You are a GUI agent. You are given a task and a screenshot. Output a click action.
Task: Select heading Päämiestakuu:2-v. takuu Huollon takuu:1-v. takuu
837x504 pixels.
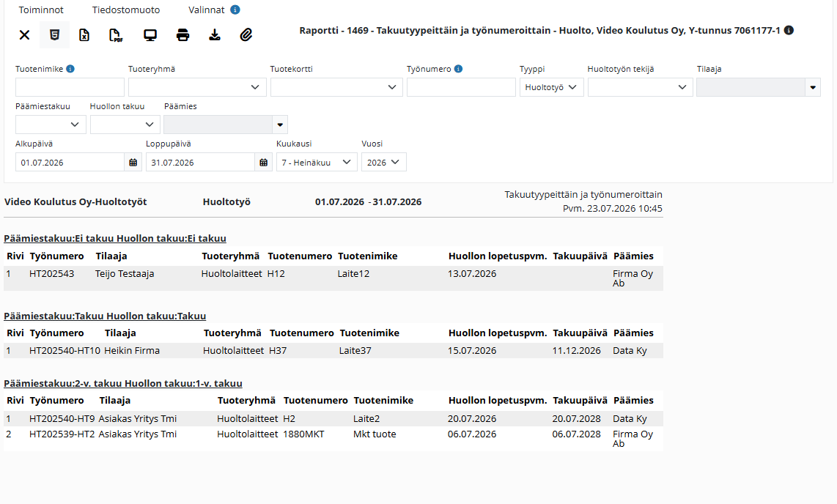click(123, 383)
